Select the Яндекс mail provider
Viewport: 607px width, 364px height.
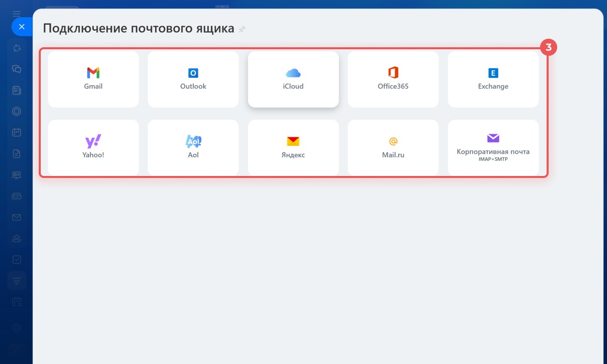(x=293, y=148)
